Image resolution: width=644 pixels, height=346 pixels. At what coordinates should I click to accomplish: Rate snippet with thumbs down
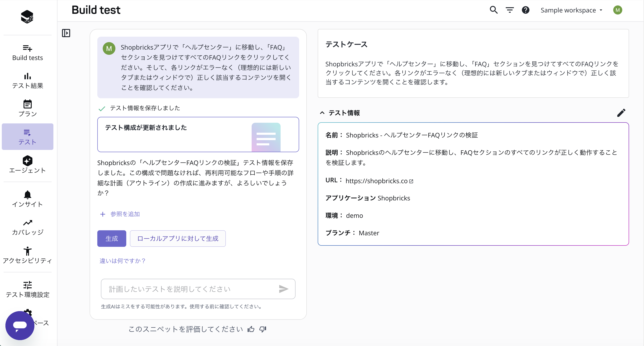point(263,329)
